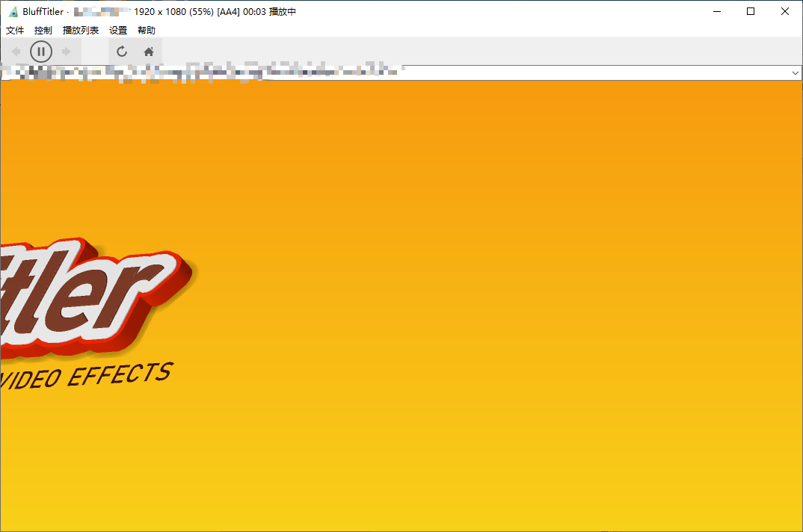Skip to the next show arrow
This screenshot has height=532, width=803.
point(67,52)
